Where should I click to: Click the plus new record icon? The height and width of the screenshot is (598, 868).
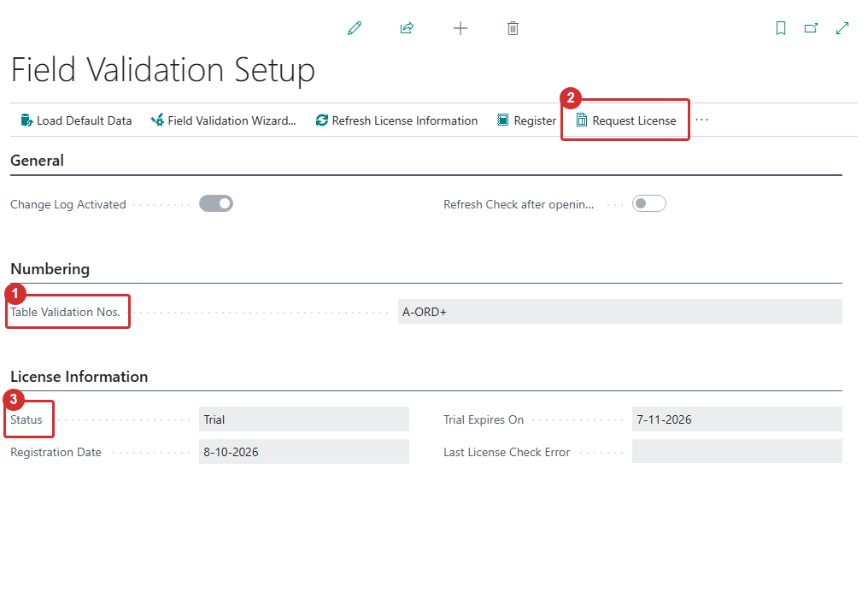coord(460,28)
